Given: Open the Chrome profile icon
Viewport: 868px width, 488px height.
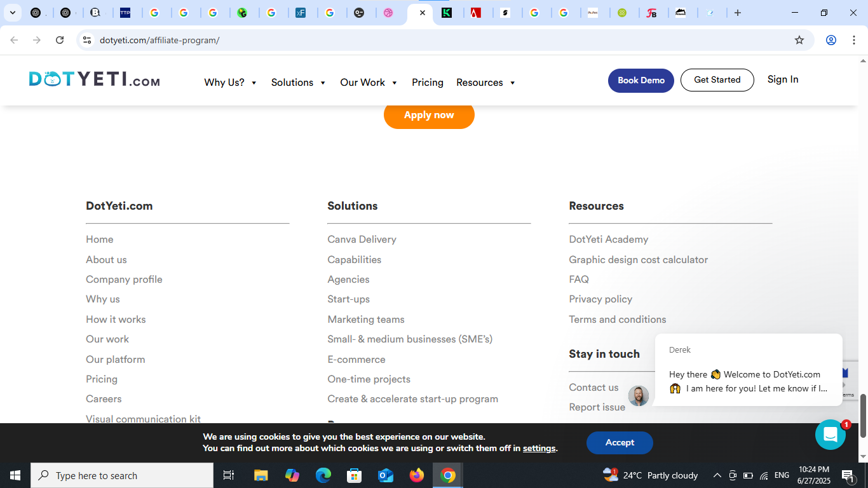Looking at the screenshot, I should 831,40.
